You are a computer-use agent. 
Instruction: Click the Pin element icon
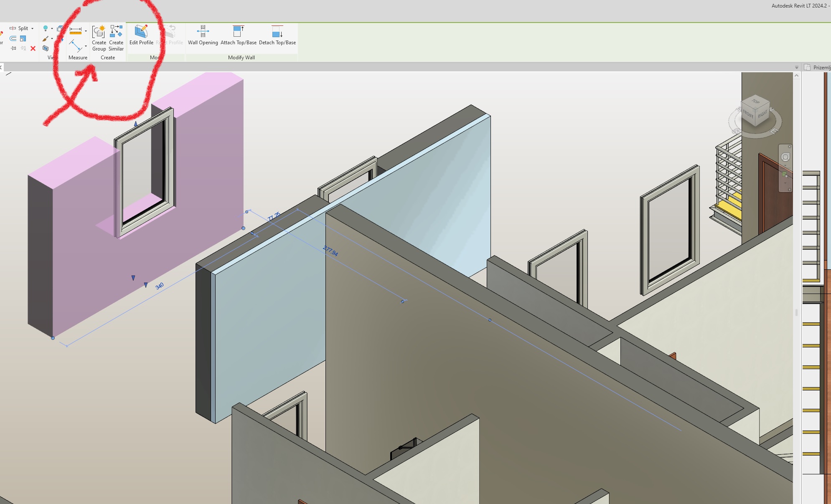[13, 48]
